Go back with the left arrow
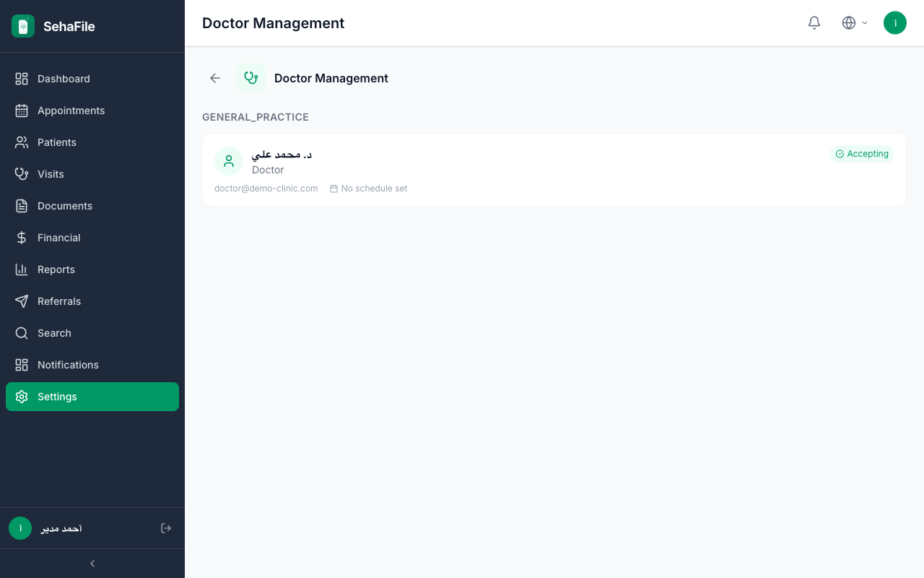The width and height of the screenshot is (924, 578). point(215,78)
